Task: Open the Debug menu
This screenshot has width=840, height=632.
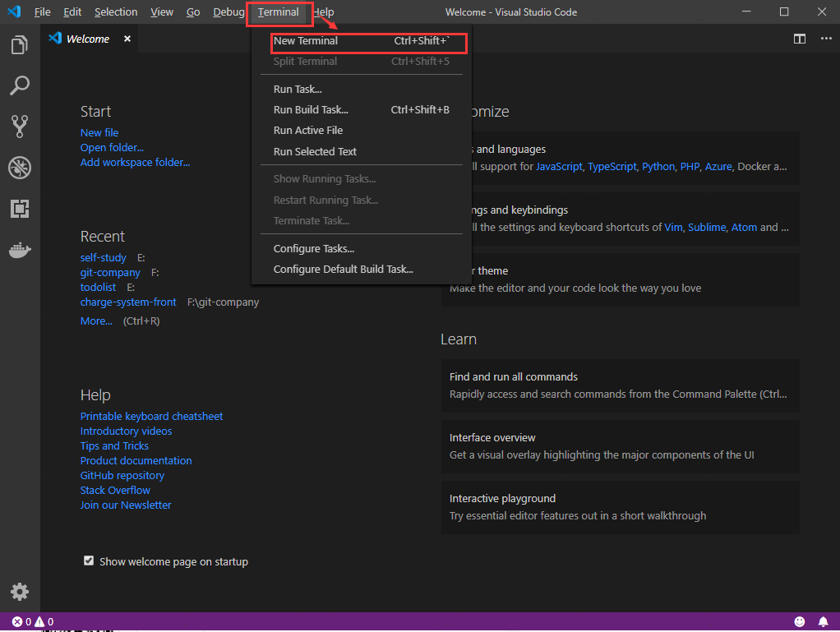Action: (x=228, y=12)
